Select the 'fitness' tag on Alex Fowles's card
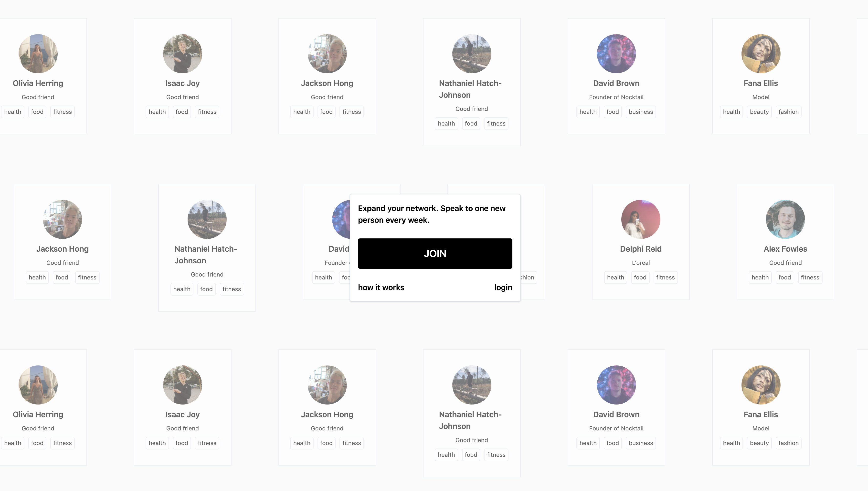Image resolution: width=868 pixels, height=491 pixels. 810,277
